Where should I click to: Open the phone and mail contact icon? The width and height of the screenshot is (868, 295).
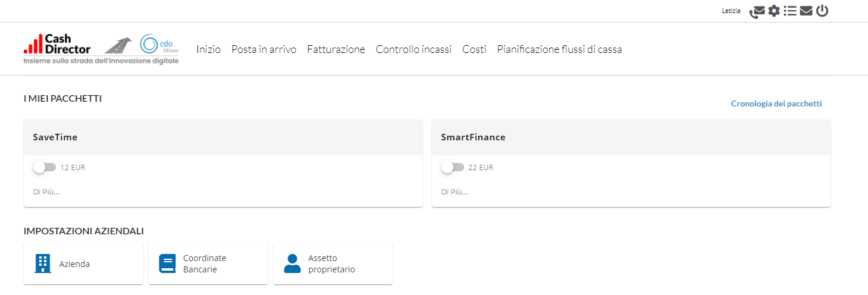coord(757,11)
